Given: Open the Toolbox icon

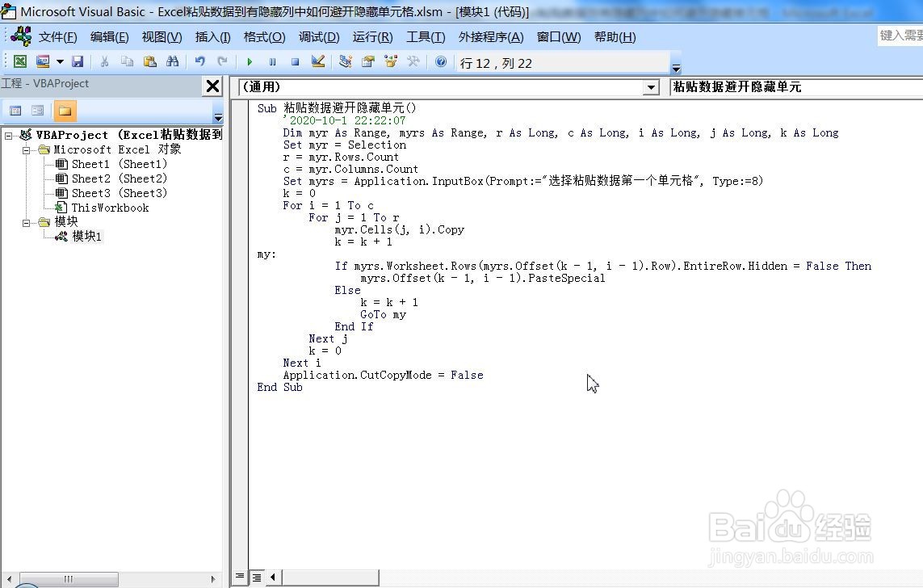Looking at the screenshot, I should pos(413,61).
